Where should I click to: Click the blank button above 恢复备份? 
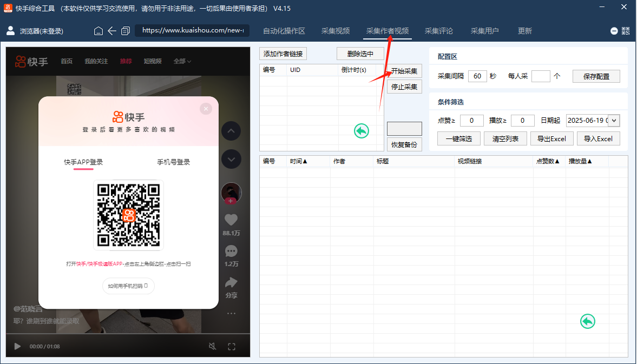pos(404,129)
